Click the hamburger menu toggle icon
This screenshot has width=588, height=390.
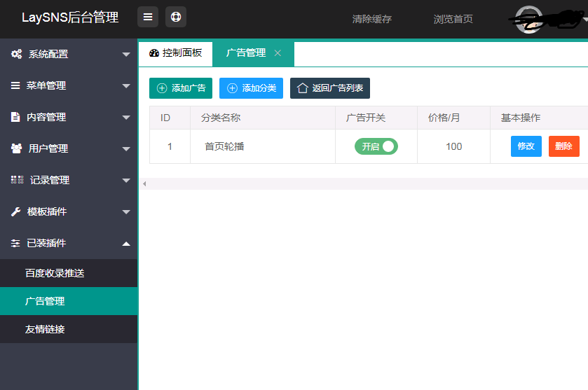(148, 18)
